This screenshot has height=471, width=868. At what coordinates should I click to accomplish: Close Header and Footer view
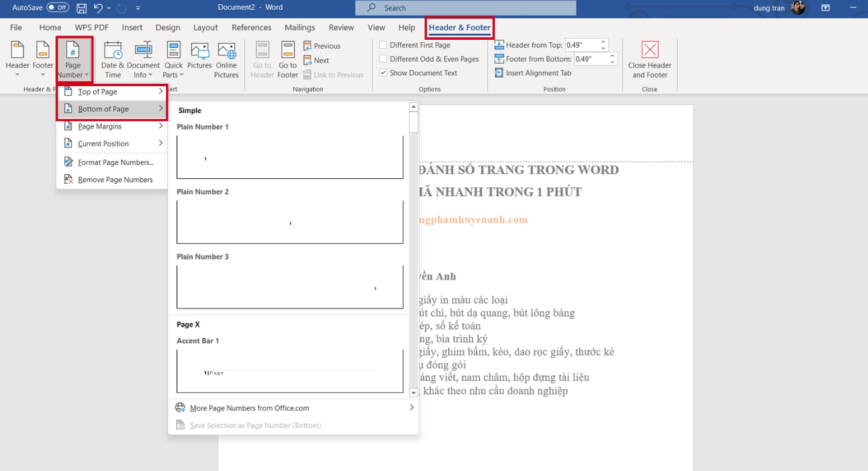tap(649, 59)
